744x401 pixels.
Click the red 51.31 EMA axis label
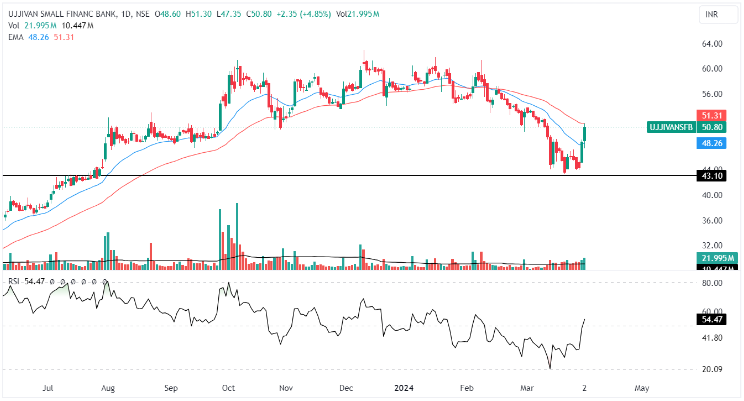point(713,115)
